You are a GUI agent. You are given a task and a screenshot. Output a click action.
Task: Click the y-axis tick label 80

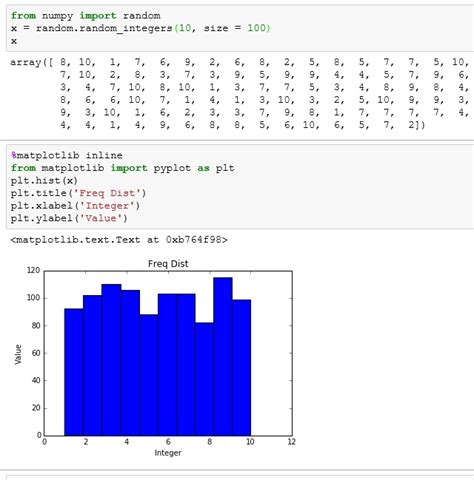[x=36, y=325]
